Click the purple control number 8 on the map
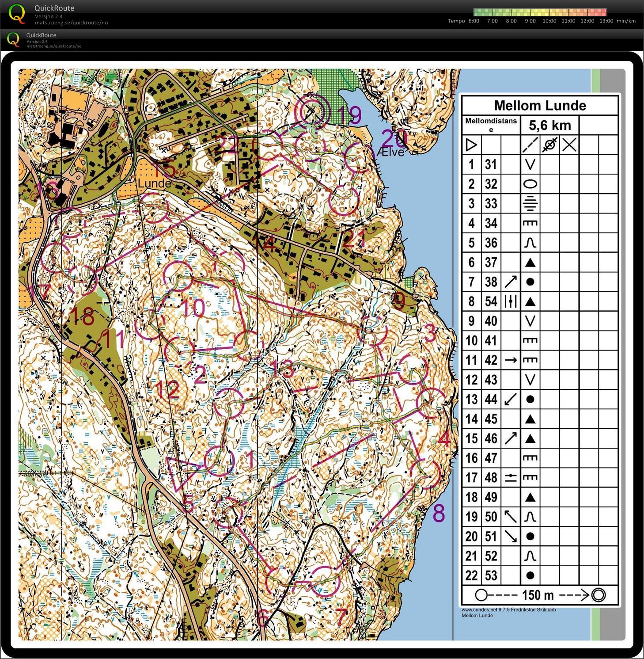Screen dimensions: 644x659 [x=439, y=513]
